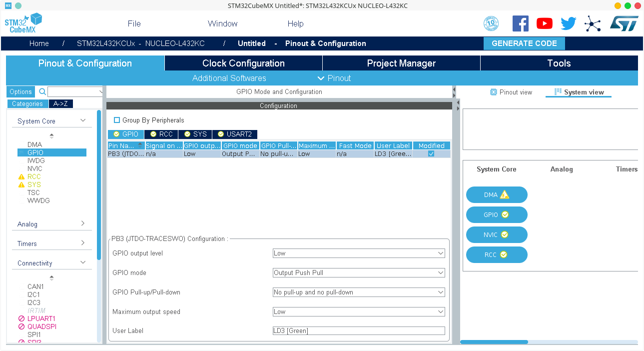
Task: Enable Group By Peripherals checkbox
Action: 117,120
